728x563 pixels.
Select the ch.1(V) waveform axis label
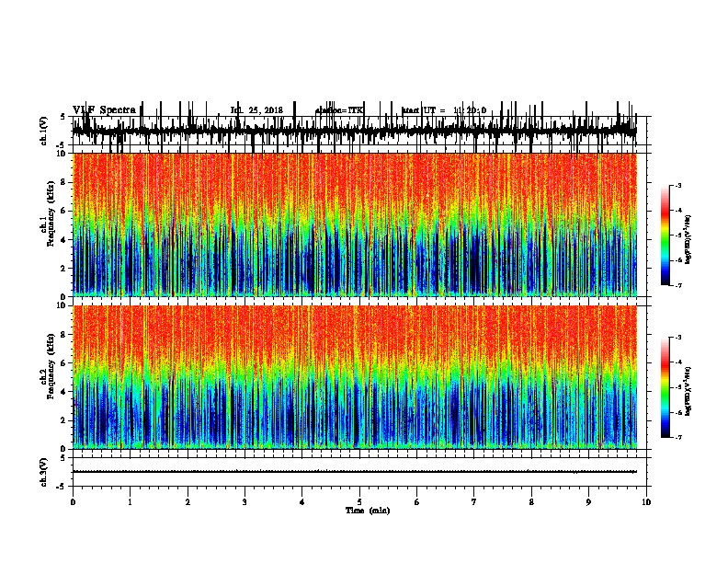click(x=44, y=131)
